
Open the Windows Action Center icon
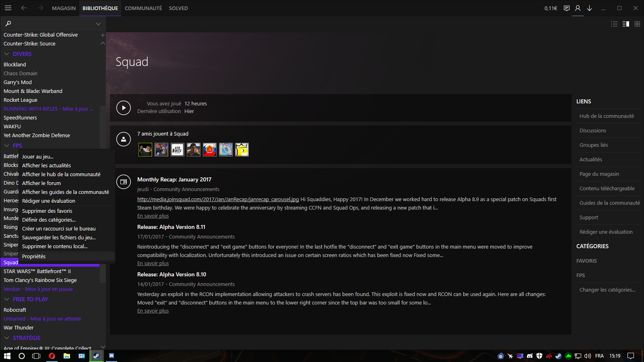click(x=631, y=356)
